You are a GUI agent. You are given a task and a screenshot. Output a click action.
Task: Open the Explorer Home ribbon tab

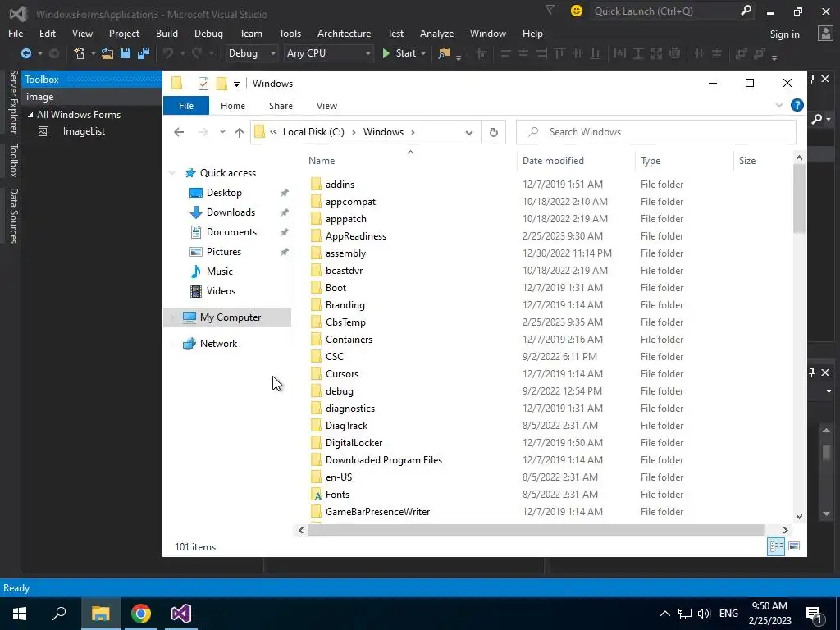click(232, 106)
